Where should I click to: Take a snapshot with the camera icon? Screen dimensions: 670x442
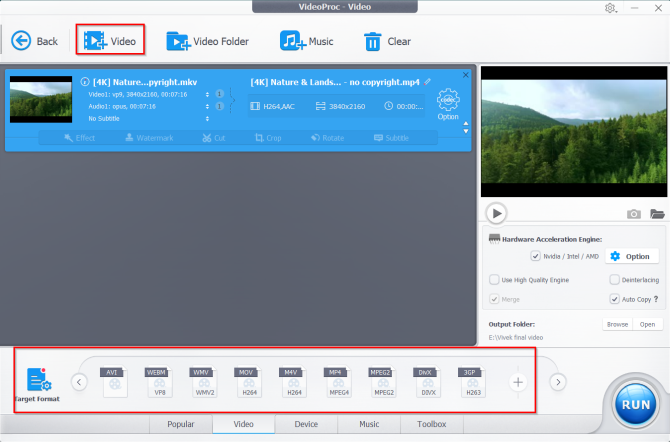634,214
